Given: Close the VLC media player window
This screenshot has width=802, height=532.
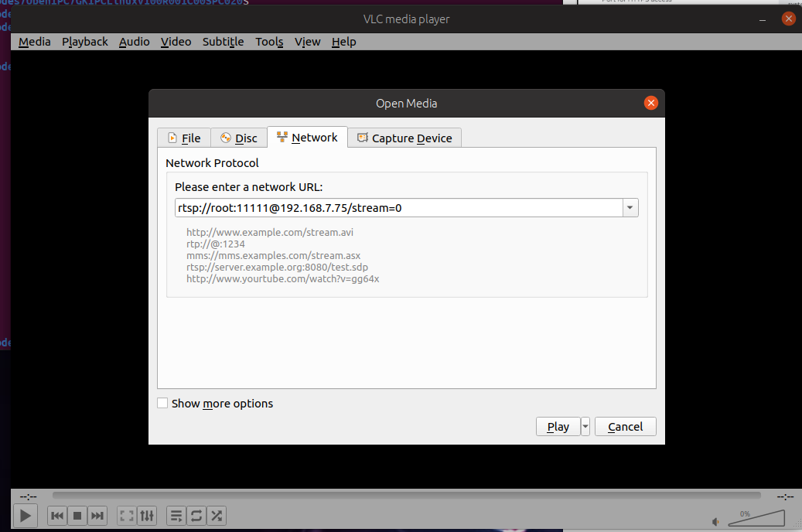Looking at the screenshot, I should point(789,19).
